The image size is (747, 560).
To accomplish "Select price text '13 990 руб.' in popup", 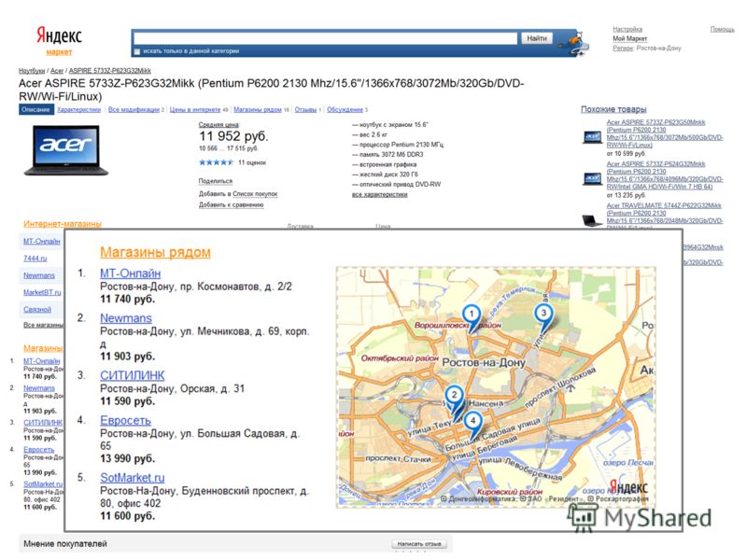I will [128, 458].
